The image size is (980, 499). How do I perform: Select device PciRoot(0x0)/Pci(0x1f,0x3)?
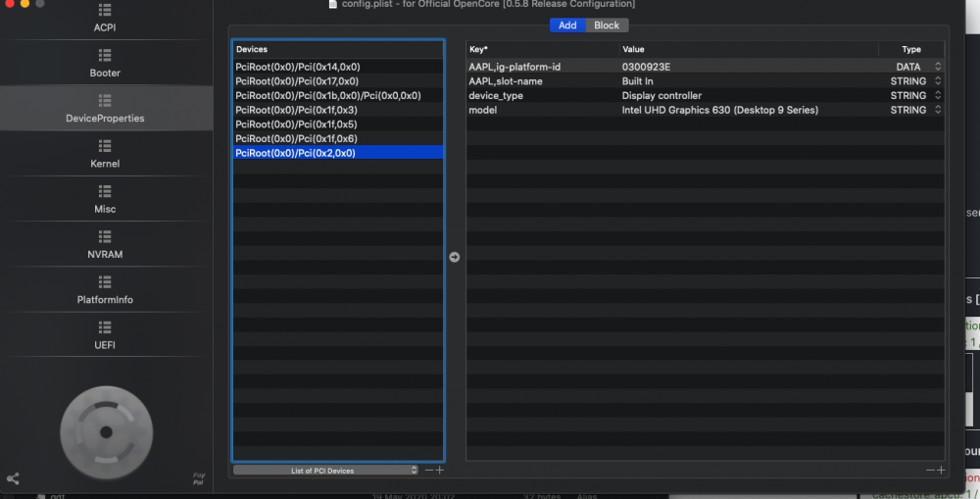tap(338, 110)
